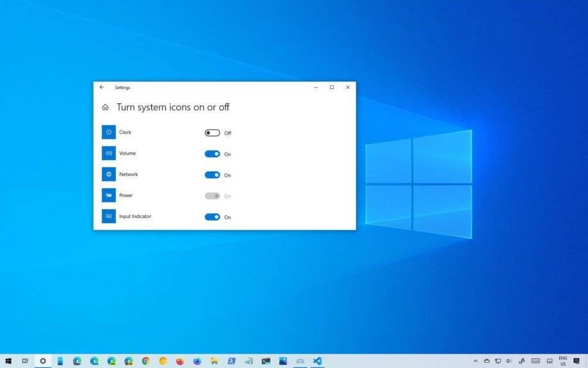The width and height of the screenshot is (588, 368).
Task: Click the volume speaker icon in system tray
Action: (509, 361)
